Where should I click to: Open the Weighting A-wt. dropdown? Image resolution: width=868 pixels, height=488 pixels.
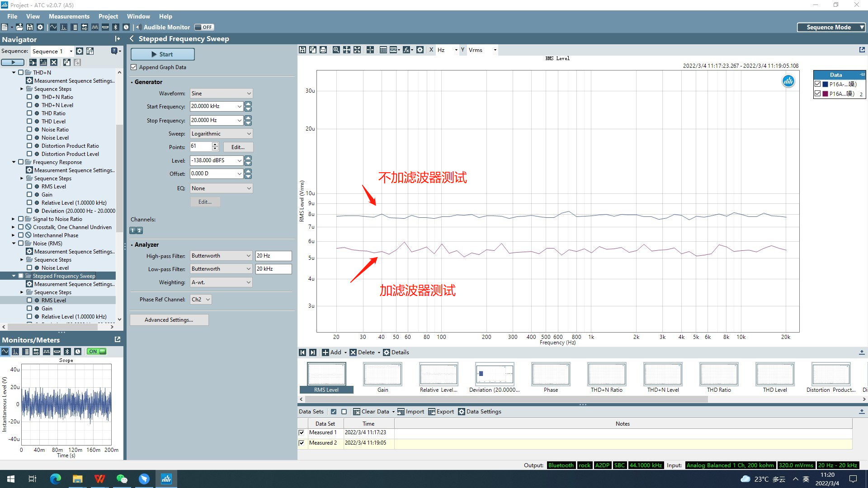(221, 282)
